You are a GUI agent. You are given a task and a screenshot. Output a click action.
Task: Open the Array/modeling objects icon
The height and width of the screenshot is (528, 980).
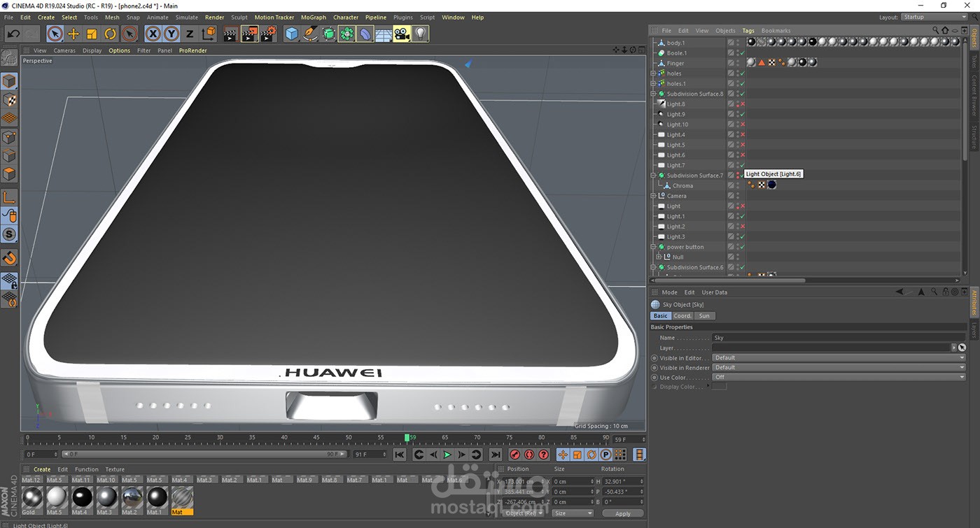click(x=347, y=34)
